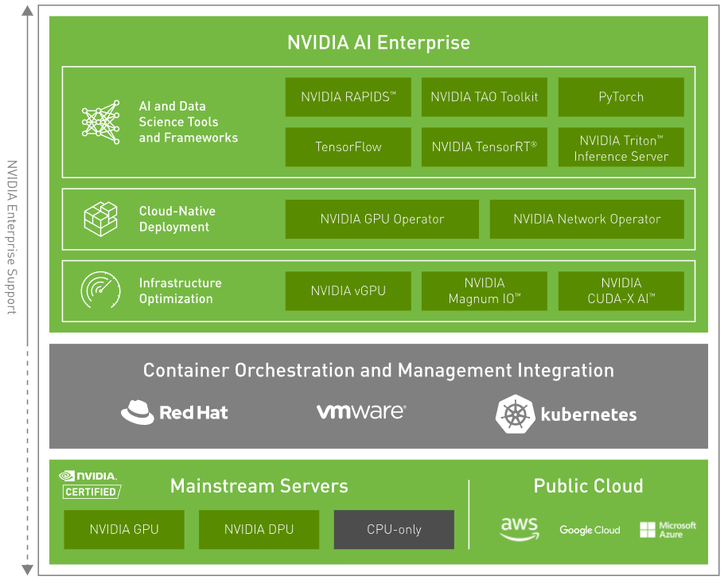This screenshot has height=584, width=728.
Task: Click the NVIDIA AI Enterprise title
Action: [379, 43]
